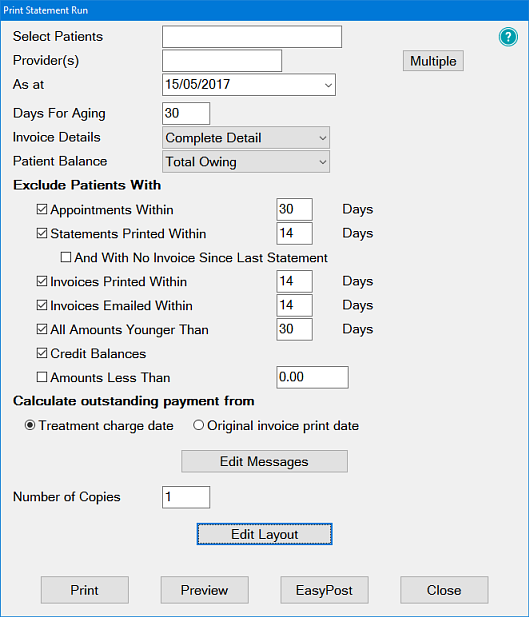Viewport: 529px width, 617px height.
Task: Uncheck Statements Printed Within
Action: pyautogui.click(x=42, y=233)
